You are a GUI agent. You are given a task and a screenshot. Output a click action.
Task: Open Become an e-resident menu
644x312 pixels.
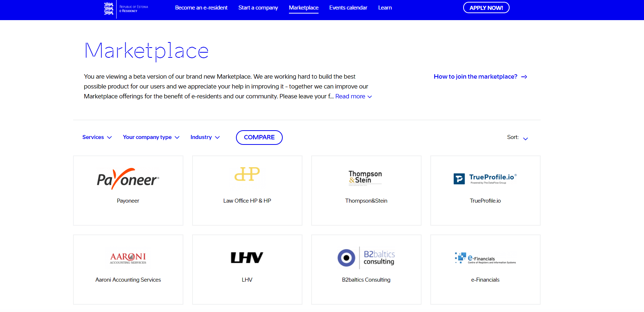[x=201, y=8]
